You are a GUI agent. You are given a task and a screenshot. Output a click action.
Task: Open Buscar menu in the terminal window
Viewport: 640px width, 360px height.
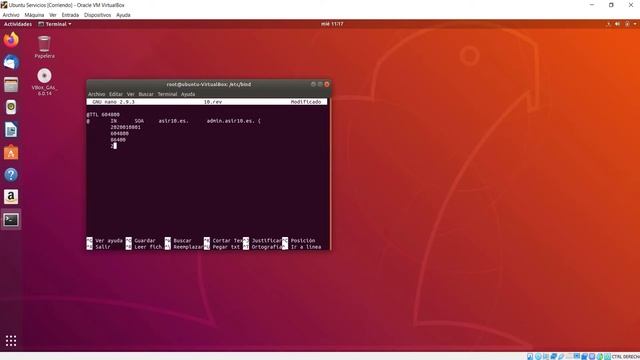coord(146,94)
